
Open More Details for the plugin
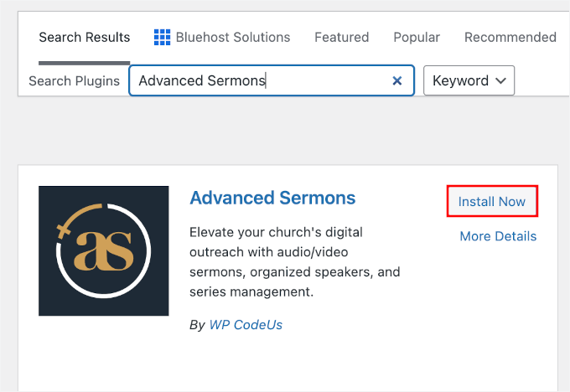coord(498,236)
